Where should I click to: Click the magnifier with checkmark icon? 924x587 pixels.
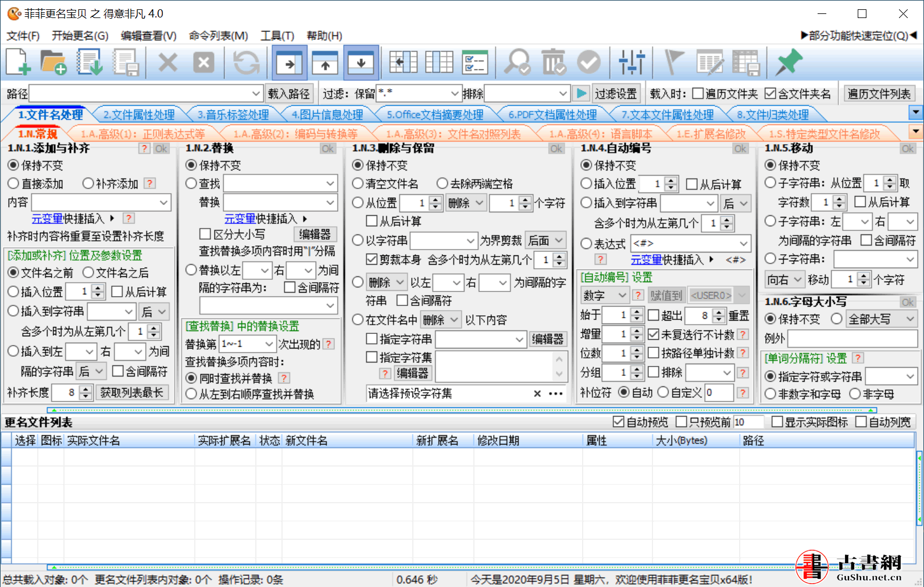(517, 62)
